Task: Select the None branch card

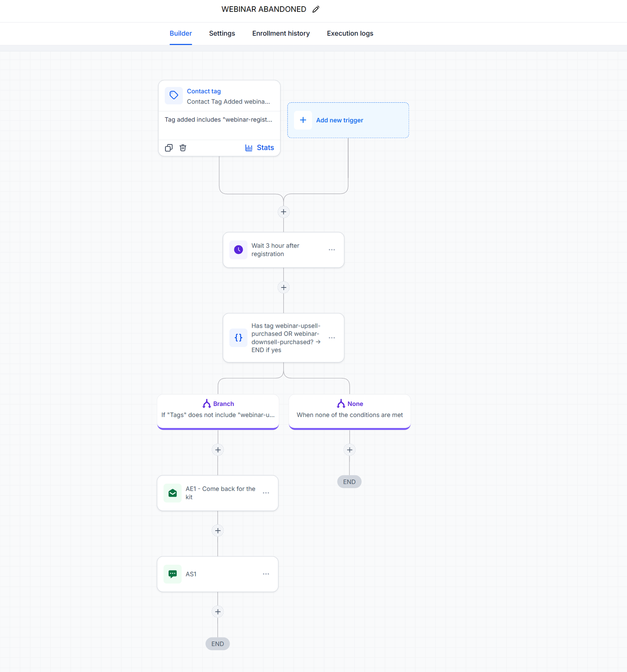Action: [350, 411]
